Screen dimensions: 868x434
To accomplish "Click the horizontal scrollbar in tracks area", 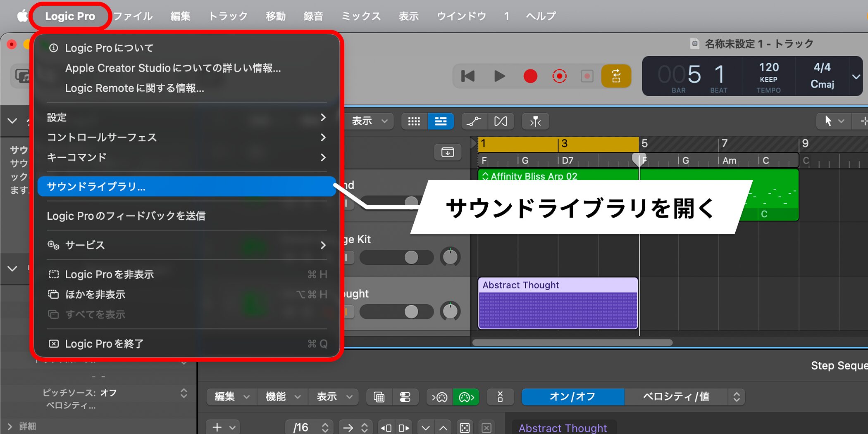I will pos(572,342).
